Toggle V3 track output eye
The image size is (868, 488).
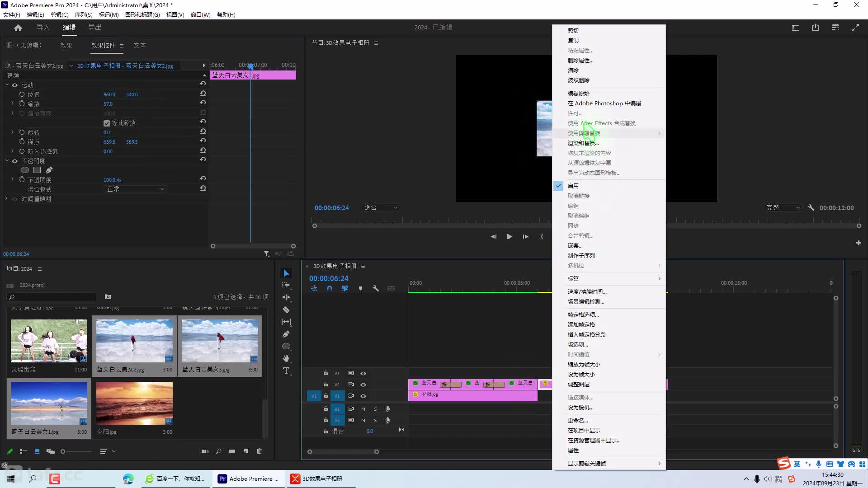click(363, 373)
